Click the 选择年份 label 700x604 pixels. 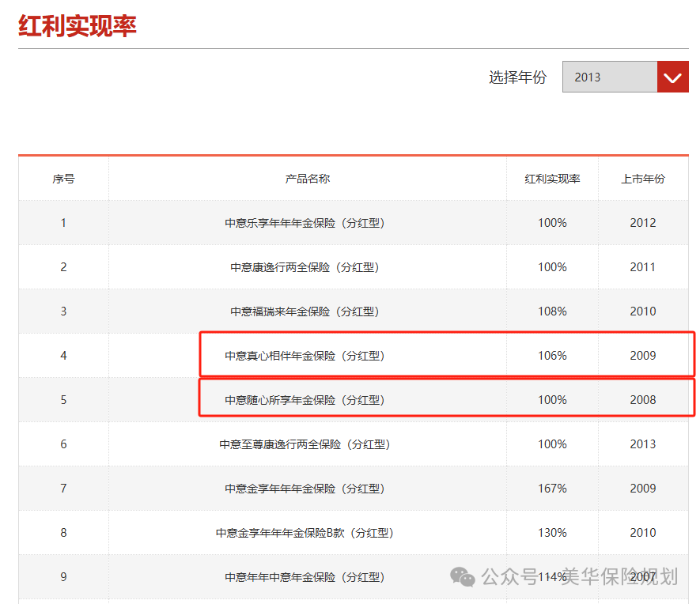(517, 77)
